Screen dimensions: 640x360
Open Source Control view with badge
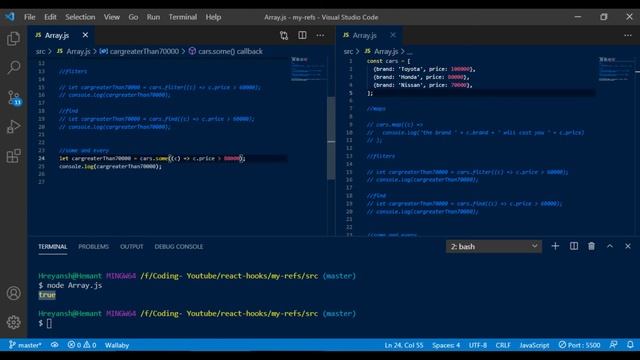click(14, 98)
